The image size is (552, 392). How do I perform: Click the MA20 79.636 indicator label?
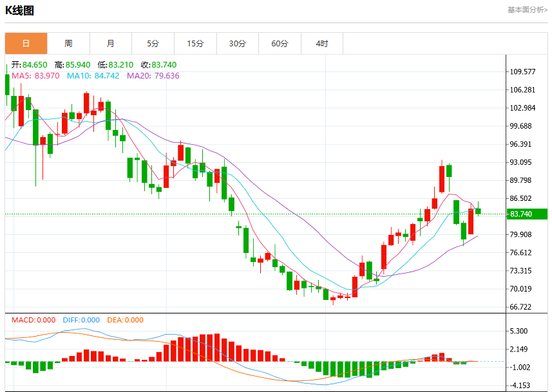click(153, 76)
